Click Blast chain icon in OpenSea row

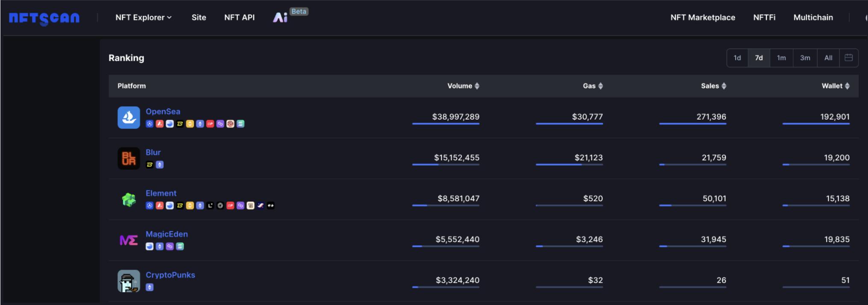pyautogui.click(x=180, y=124)
